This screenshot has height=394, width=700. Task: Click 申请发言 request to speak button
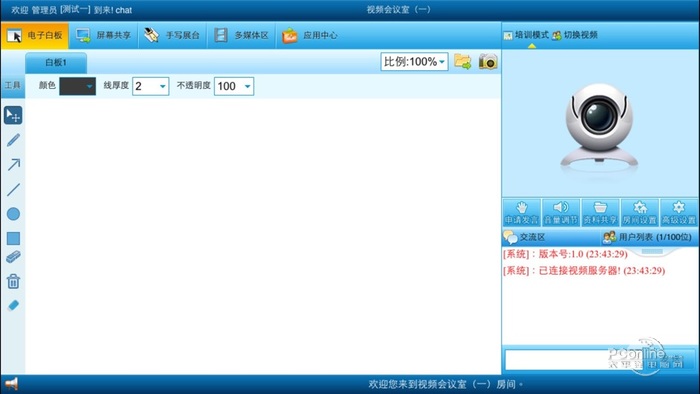click(x=521, y=213)
